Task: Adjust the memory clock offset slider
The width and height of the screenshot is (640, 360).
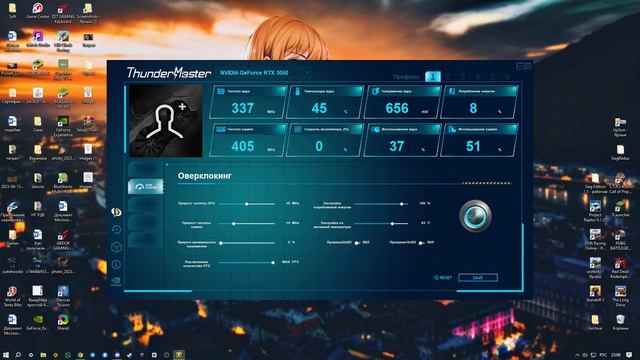Action: pos(247,223)
